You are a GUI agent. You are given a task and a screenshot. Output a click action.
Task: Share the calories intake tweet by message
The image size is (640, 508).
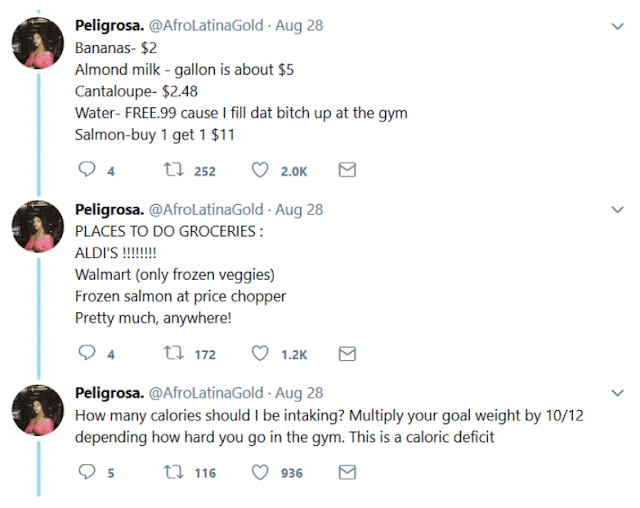click(347, 472)
